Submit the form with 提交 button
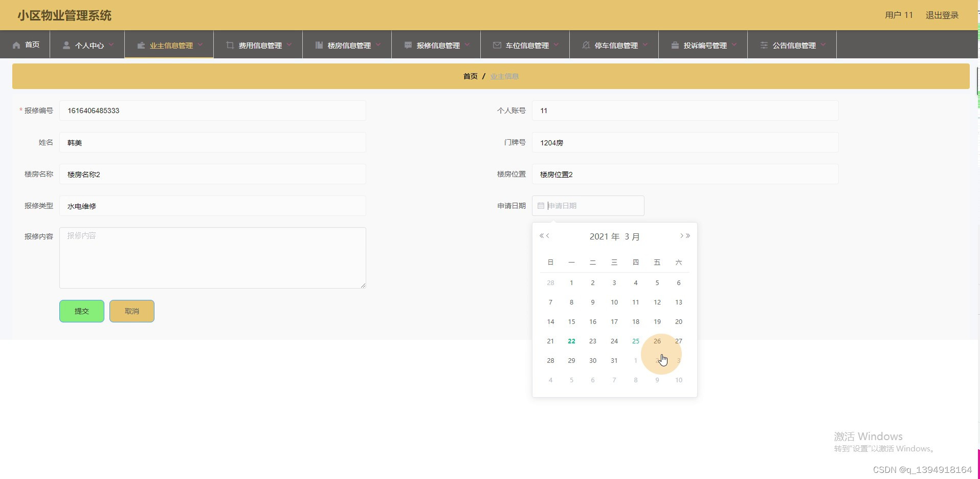 point(82,311)
